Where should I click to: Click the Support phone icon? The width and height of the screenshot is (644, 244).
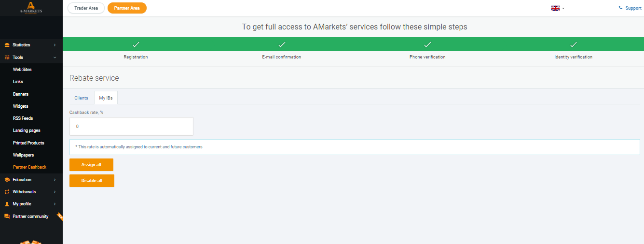pyautogui.click(x=621, y=8)
